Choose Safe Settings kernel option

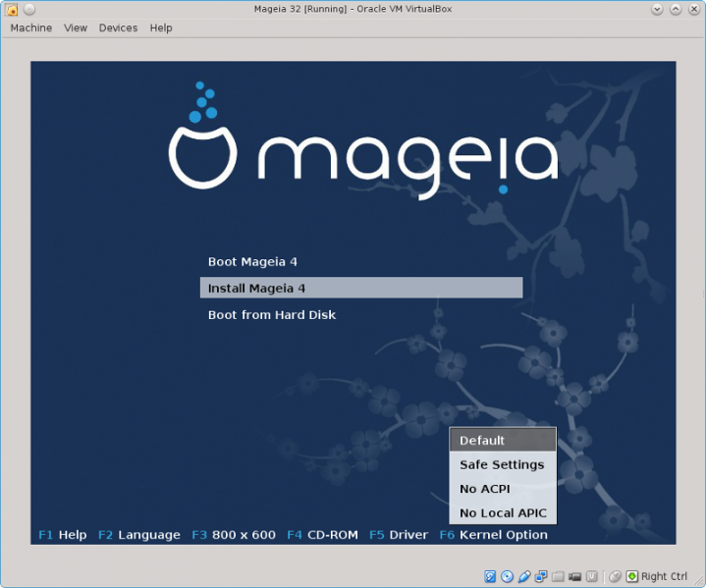pyautogui.click(x=503, y=464)
